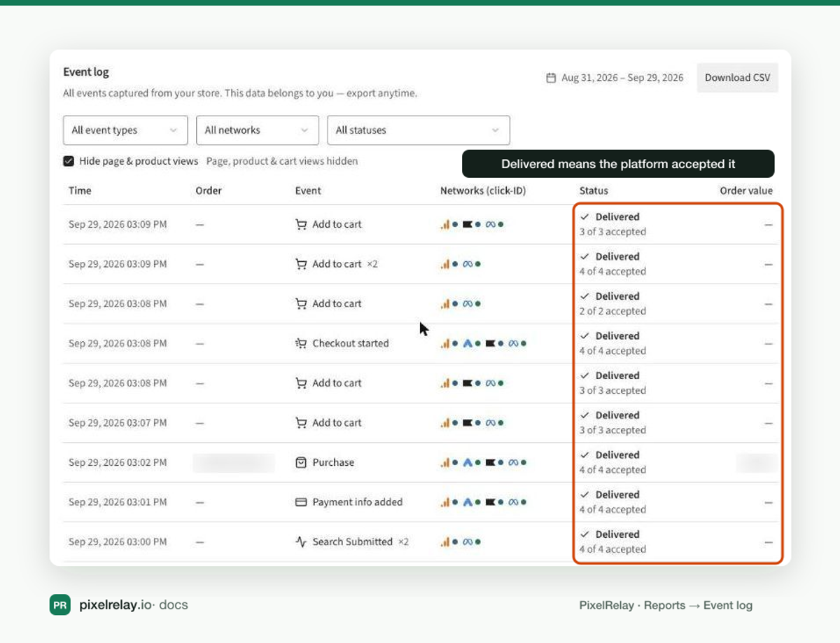Click Delivered status in Search Submitted row
The height and width of the screenshot is (643, 840).
click(617, 534)
